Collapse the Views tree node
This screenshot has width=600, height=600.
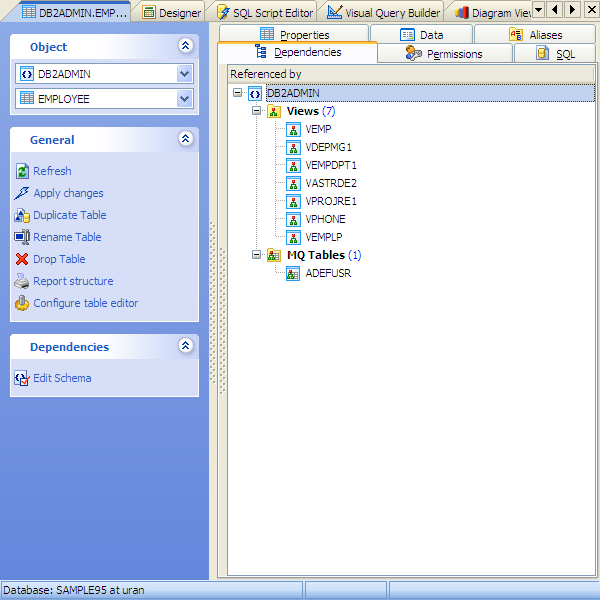point(257,111)
